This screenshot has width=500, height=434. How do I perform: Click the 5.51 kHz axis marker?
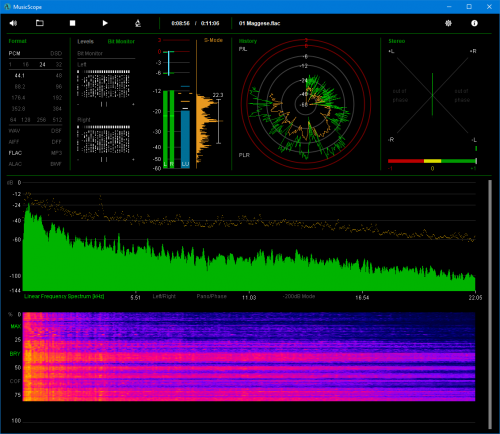click(135, 298)
